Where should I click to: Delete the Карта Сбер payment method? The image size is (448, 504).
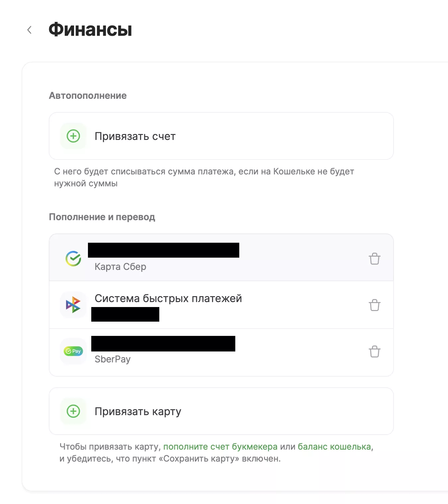tap(374, 259)
